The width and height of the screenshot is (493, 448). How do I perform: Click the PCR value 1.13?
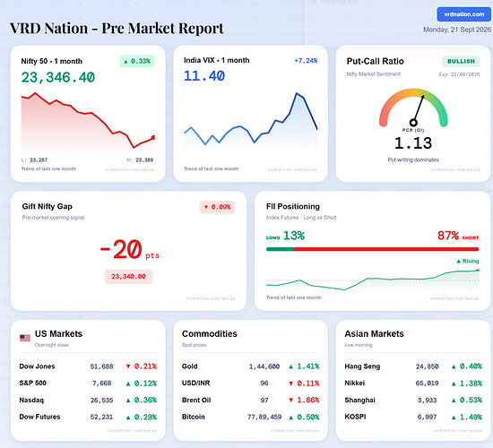point(413,143)
